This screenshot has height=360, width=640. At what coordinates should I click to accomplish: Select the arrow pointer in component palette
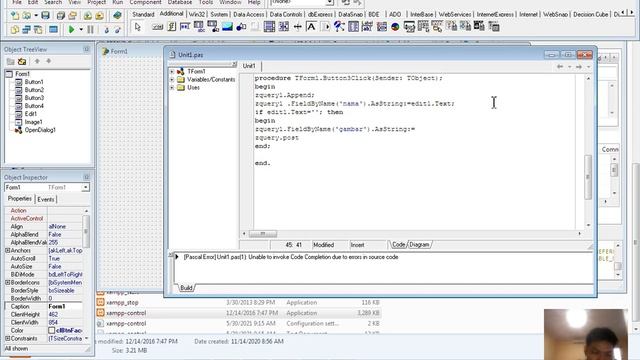[x=138, y=27]
